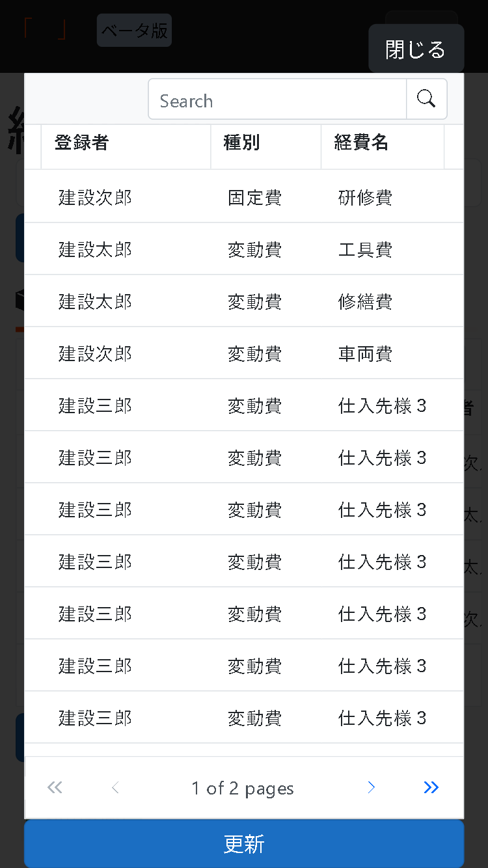488x868 pixels.
Task: Jump to the last page double arrow
Action: [431, 788]
